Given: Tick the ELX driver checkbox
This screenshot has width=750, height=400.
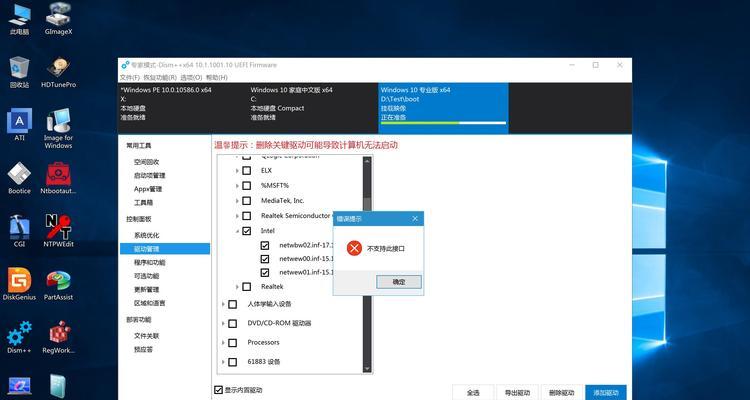Looking at the screenshot, I should [x=246, y=170].
